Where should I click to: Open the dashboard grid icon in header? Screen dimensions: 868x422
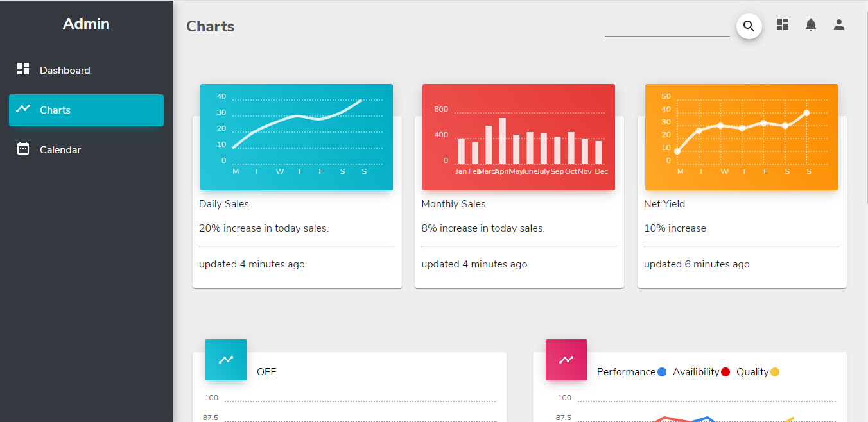(782, 24)
